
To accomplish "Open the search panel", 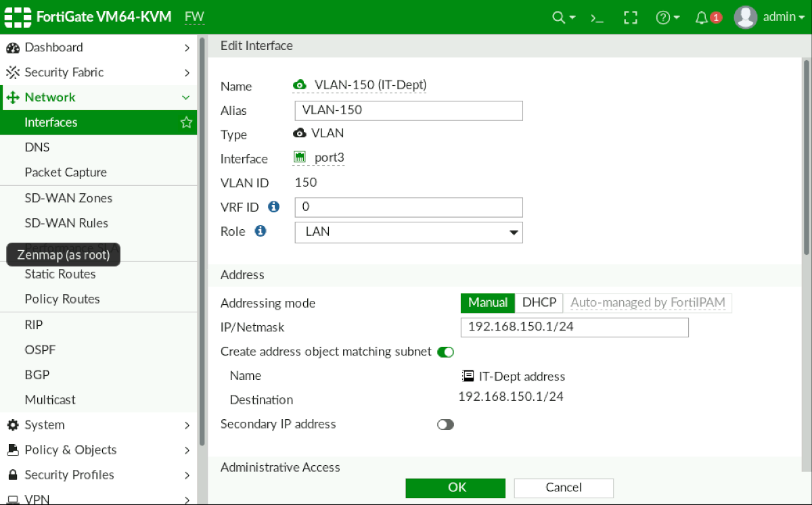I will (559, 17).
